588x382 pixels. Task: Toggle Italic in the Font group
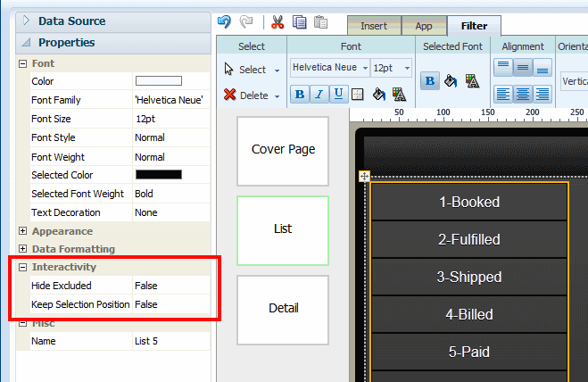(319, 94)
